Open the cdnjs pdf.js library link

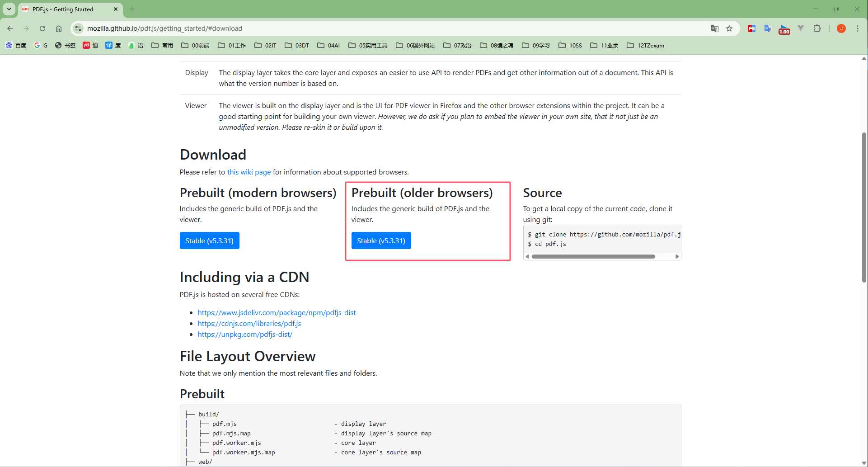[x=249, y=324]
